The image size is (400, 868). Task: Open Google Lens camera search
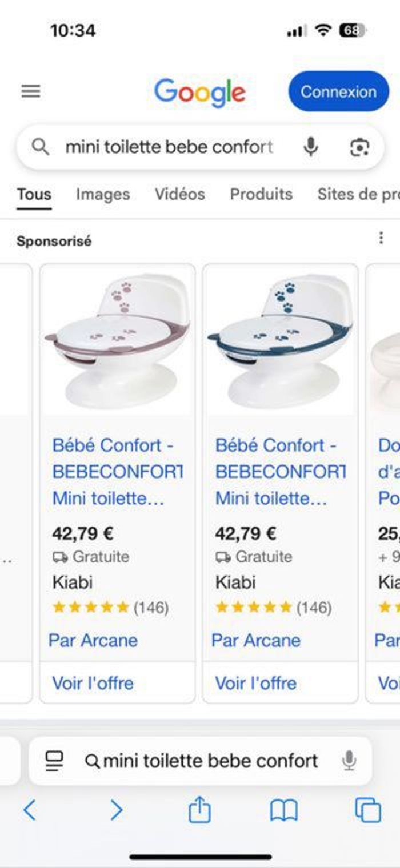[x=359, y=147]
